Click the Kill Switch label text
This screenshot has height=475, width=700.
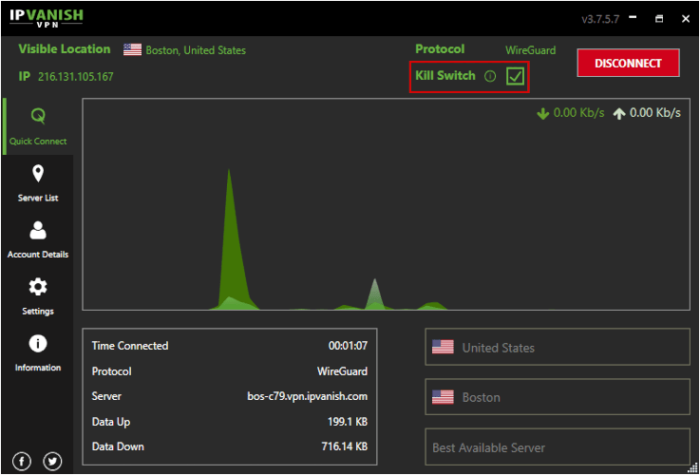click(x=446, y=75)
